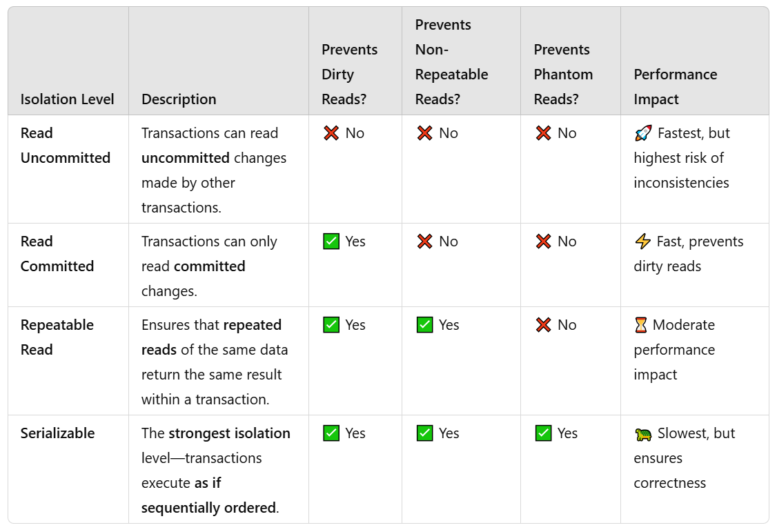Click red X for Read Uncommitted phantom reads
Screen dimensions: 777x532
click(544, 133)
